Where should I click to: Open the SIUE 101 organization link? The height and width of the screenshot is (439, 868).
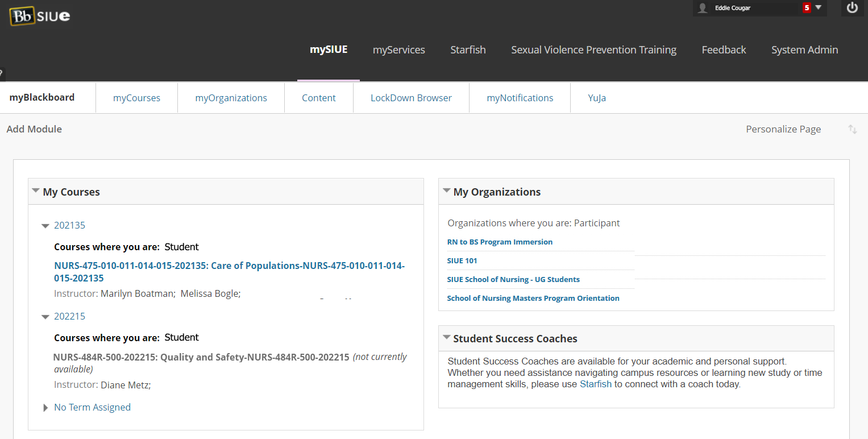pos(462,260)
